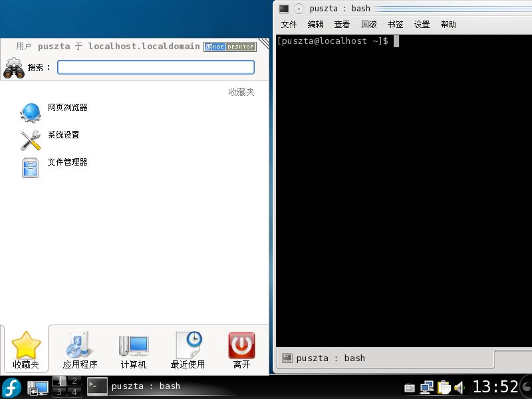Click into the 搜索 search field
The image size is (532, 399).
(156, 67)
